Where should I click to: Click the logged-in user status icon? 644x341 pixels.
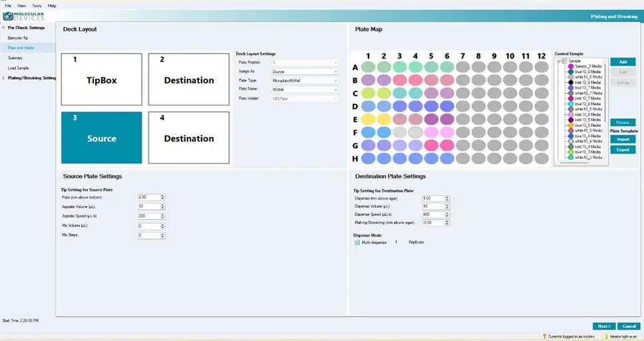(545, 336)
